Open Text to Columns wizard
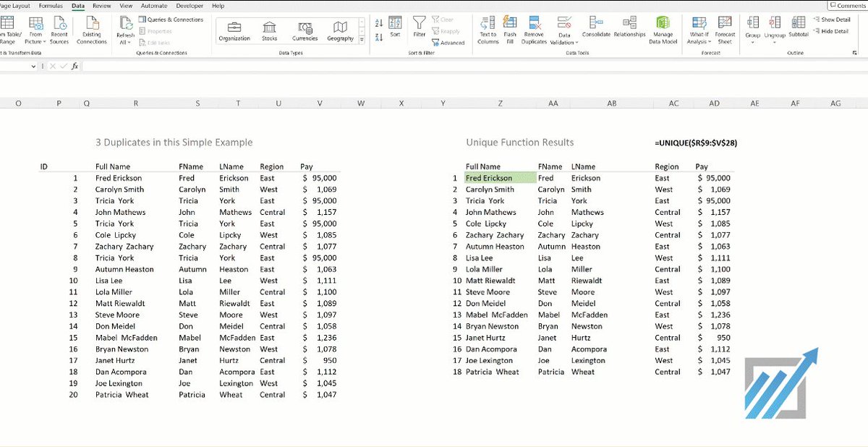 pyautogui.click(x=488, y=30)
